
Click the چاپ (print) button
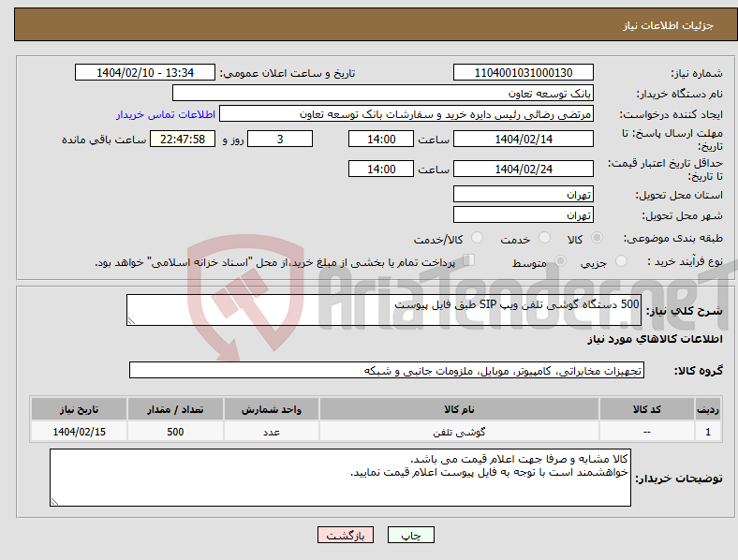click(411, 535)
